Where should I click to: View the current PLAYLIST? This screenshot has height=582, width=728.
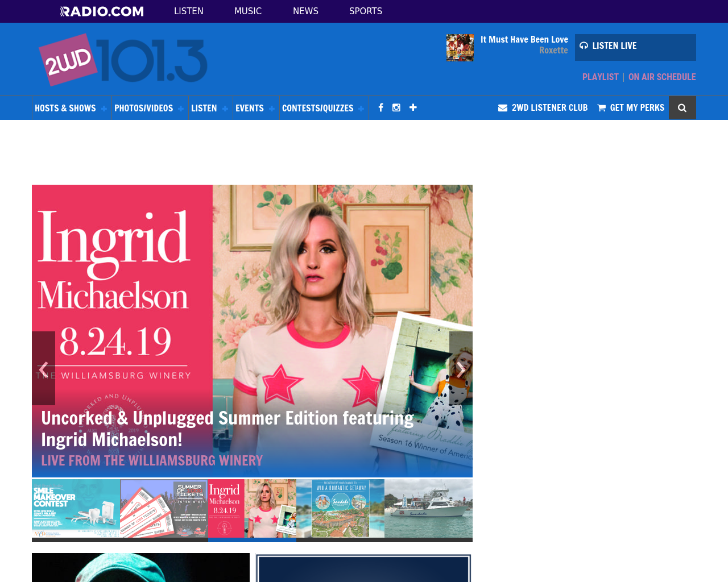click(601, 76)
